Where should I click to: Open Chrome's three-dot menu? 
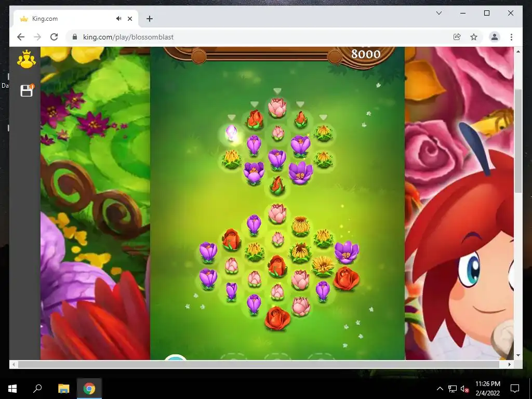coord(511,37)
